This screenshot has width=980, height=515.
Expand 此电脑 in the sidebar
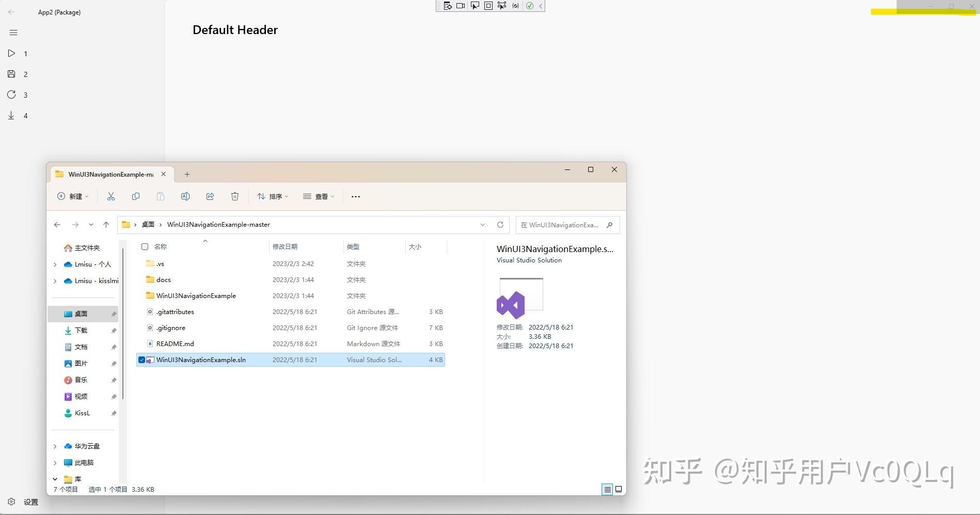coord(55,462)
